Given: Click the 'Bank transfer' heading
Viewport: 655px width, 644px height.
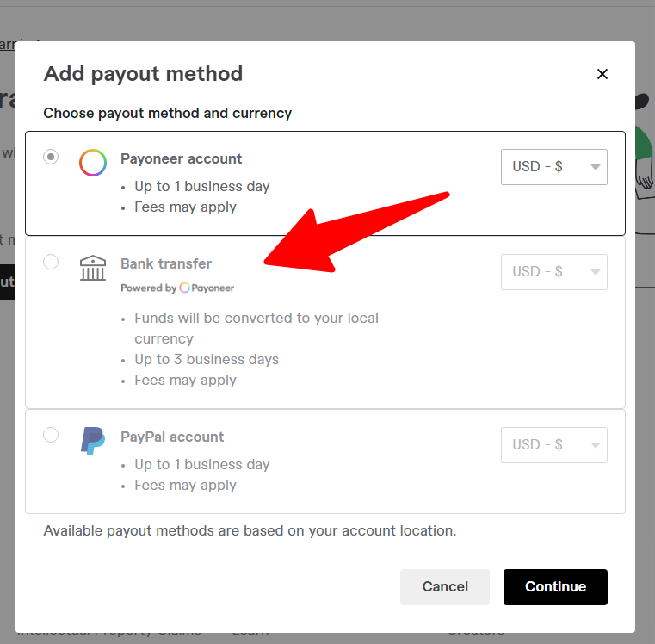Looking at the screenshot, I should click(x=166, y=263).
